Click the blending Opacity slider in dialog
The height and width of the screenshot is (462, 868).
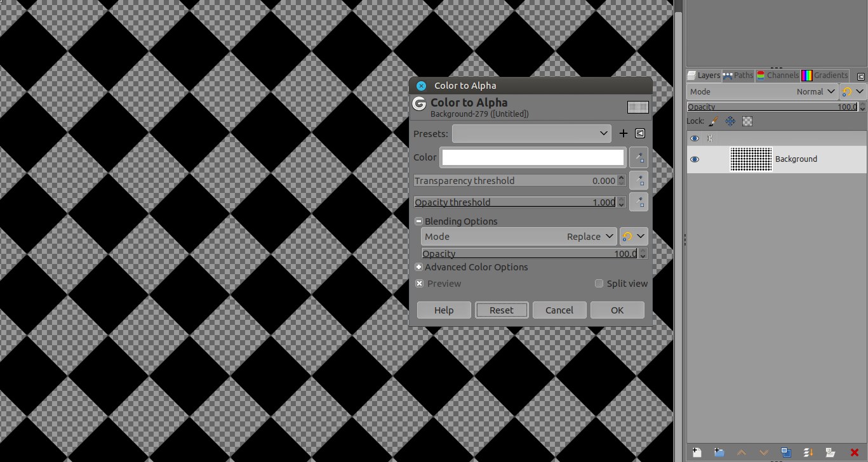click(x=530, y=254)
